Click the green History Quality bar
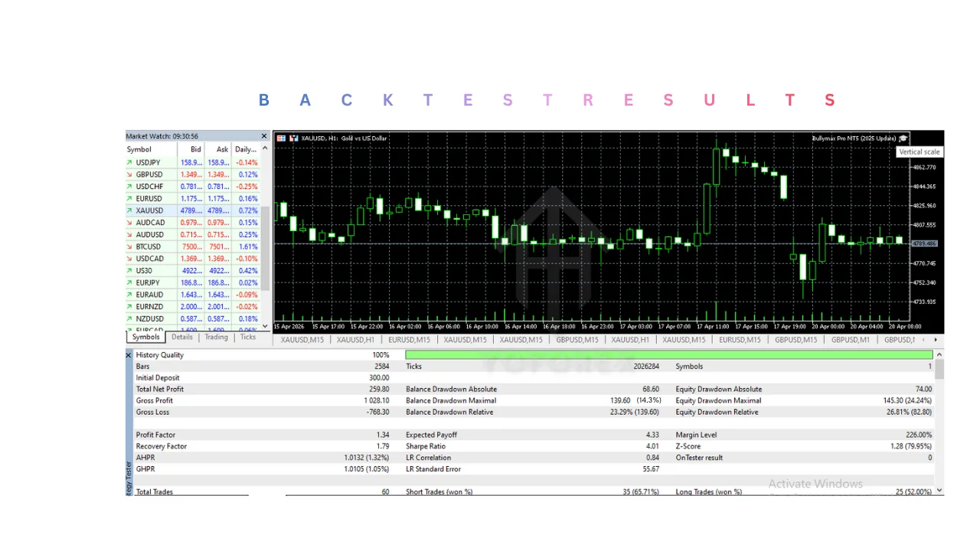 pos(668,355)
